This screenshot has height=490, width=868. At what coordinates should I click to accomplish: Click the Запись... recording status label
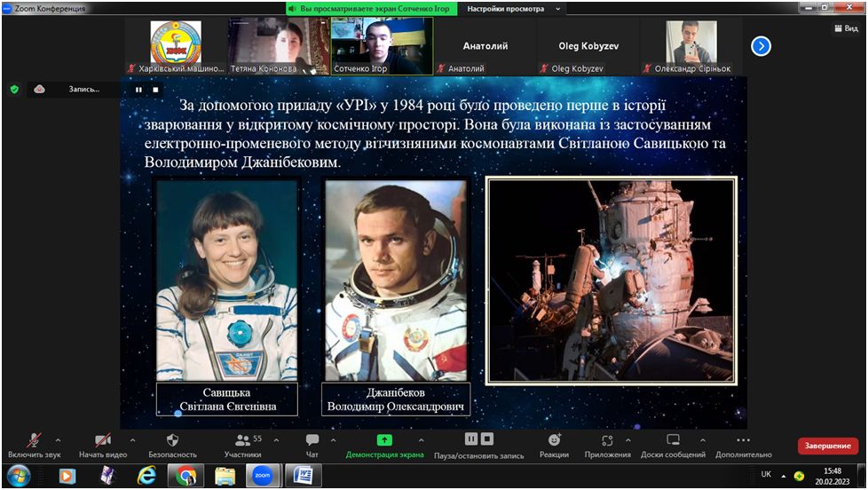pyautogui.click(x=84, y=89)
